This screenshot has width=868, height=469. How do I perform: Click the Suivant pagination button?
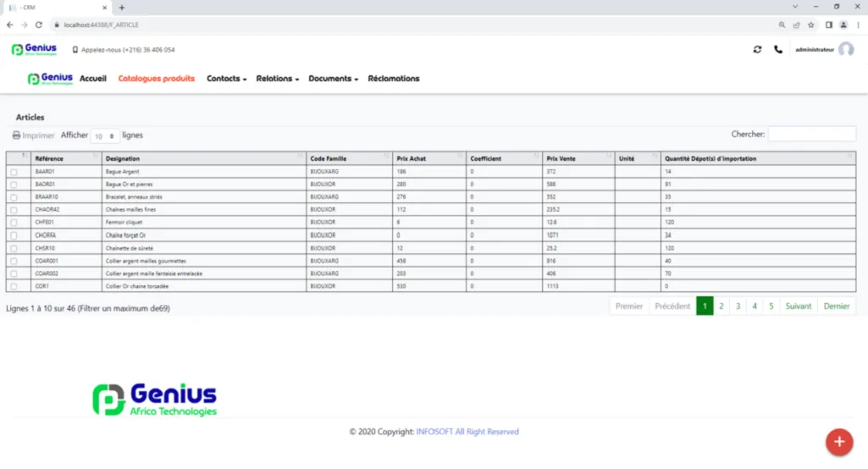799,306
